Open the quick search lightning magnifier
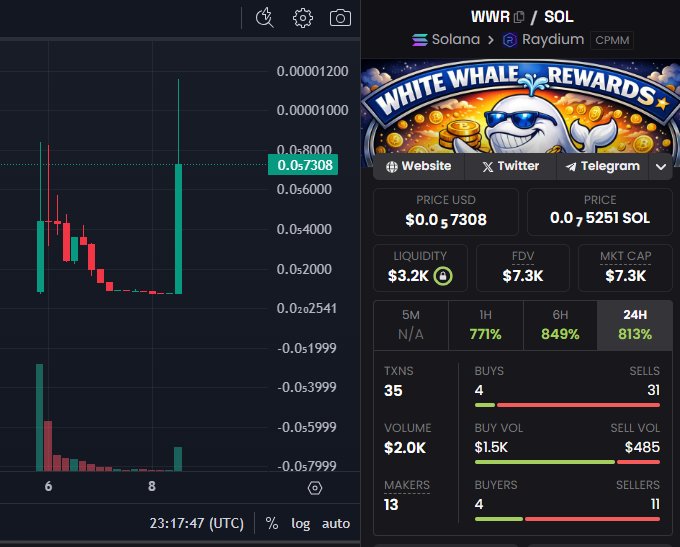This screenshot has width=680, height=547. coord(265,18)
